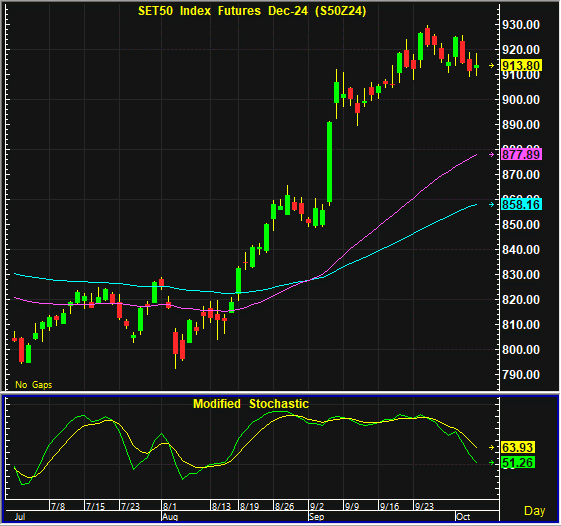The image size is (561, 526).
Task: Click the 7/23 date on time axis
Action: tap(130, 506)
